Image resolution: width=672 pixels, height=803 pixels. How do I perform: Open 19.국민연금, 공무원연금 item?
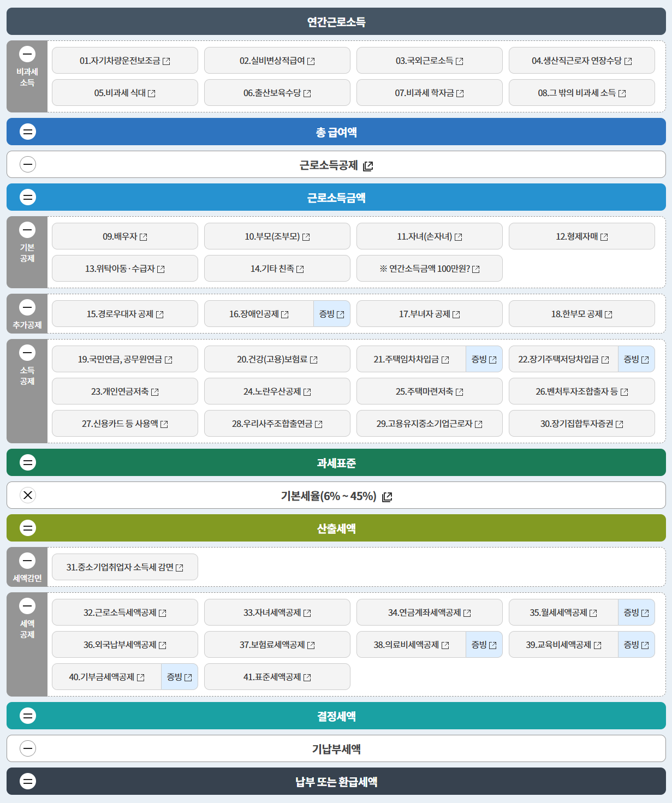[125, 359]
